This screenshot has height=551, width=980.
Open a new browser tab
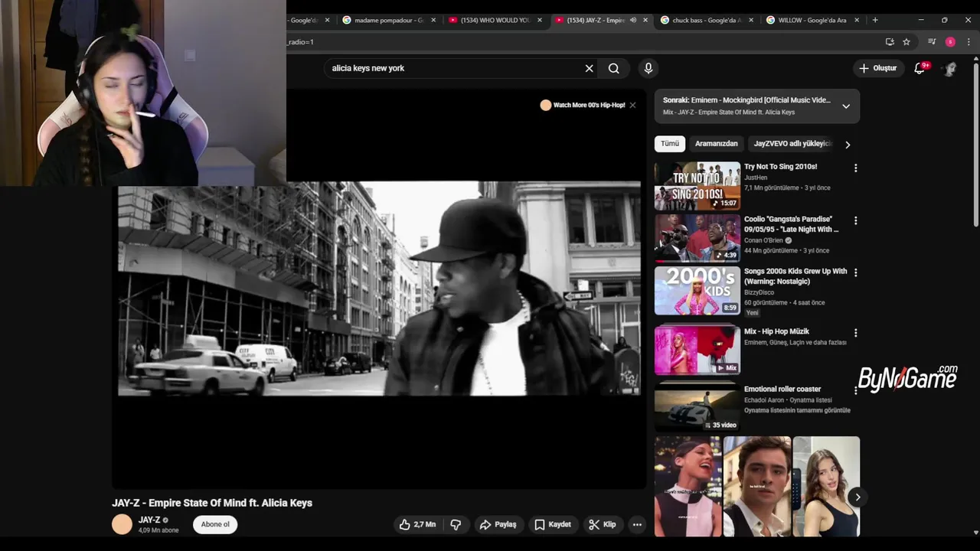875,20
